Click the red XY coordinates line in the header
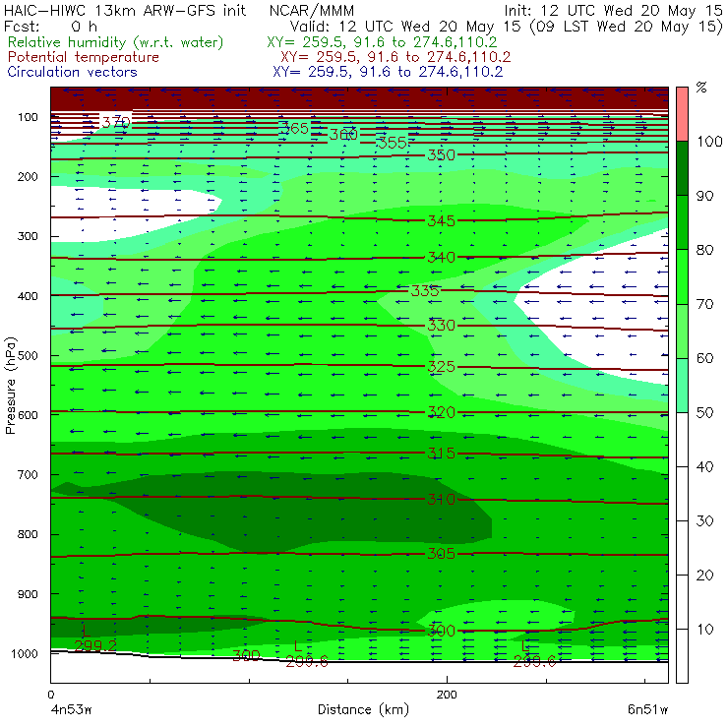 coord(395,57)
